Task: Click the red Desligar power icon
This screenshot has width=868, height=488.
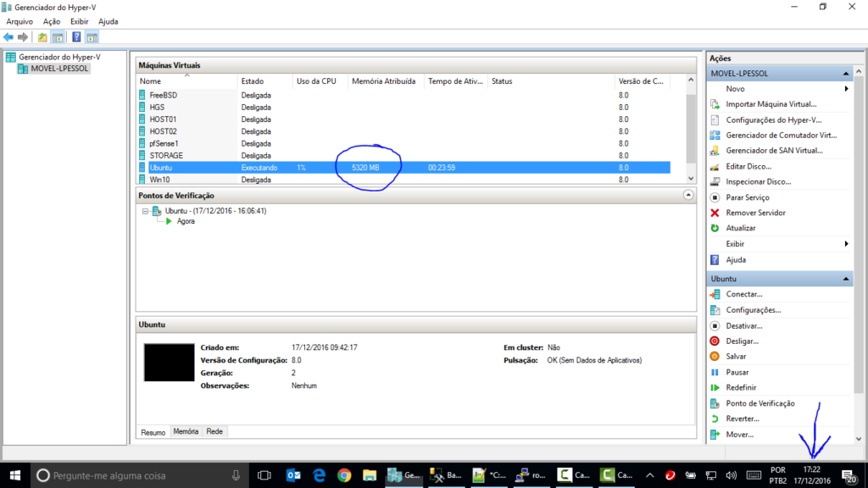Action: pyautogui.click(x=715, y=341)
